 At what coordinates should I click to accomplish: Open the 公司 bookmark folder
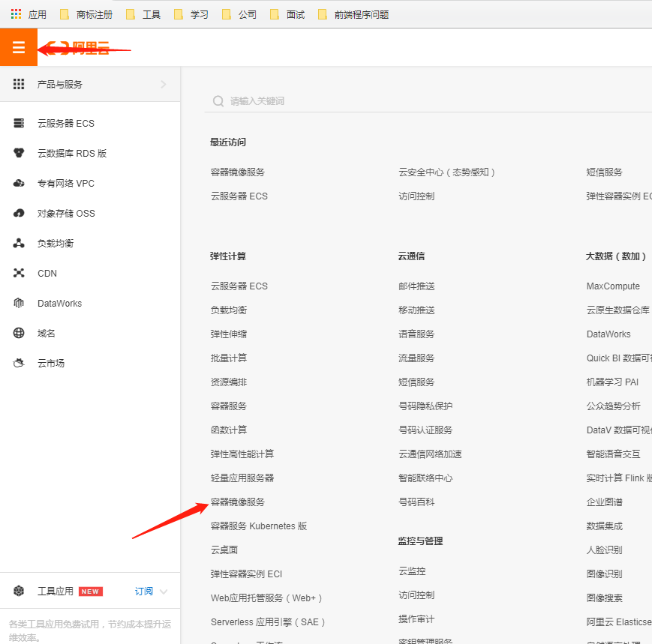239,14
